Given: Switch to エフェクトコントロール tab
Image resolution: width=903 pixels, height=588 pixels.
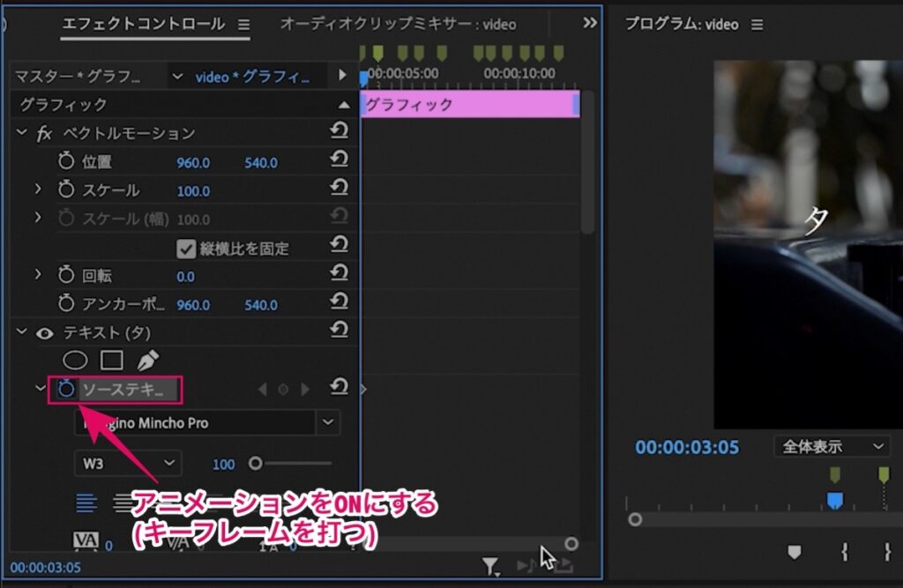Looking at the screenshot, I should (x=144, y=24).
